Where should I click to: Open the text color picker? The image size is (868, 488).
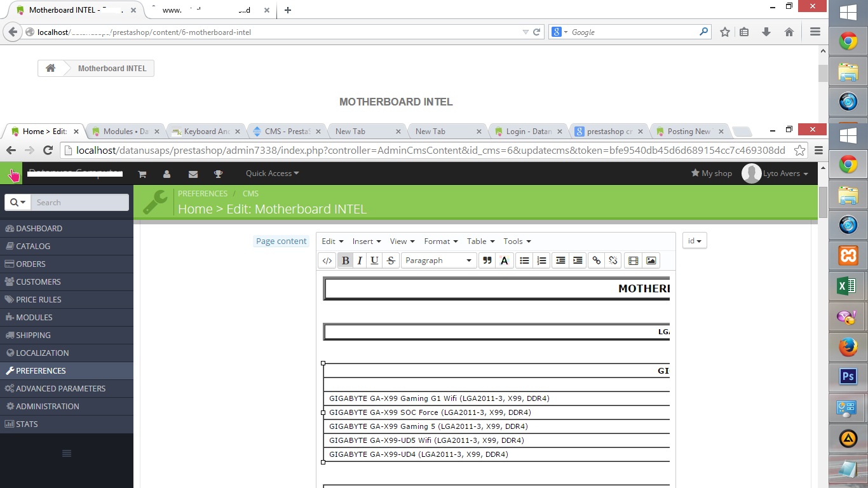click(x=505, y=261)
